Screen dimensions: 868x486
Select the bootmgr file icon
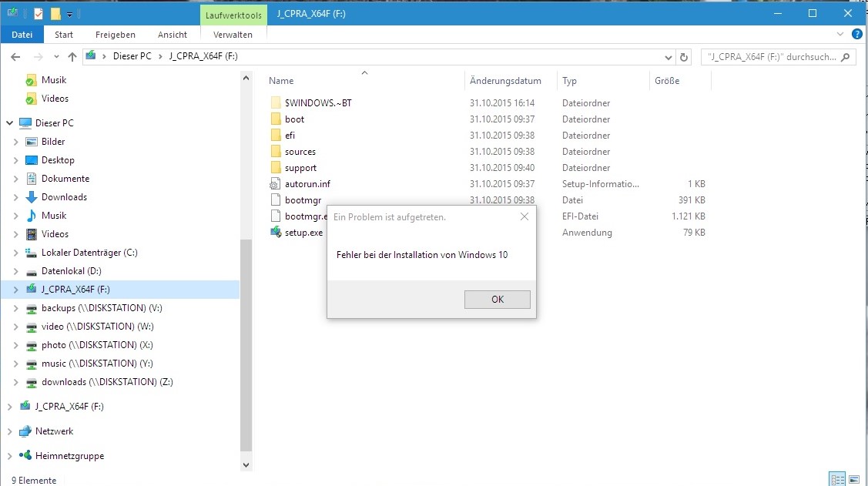276,199
